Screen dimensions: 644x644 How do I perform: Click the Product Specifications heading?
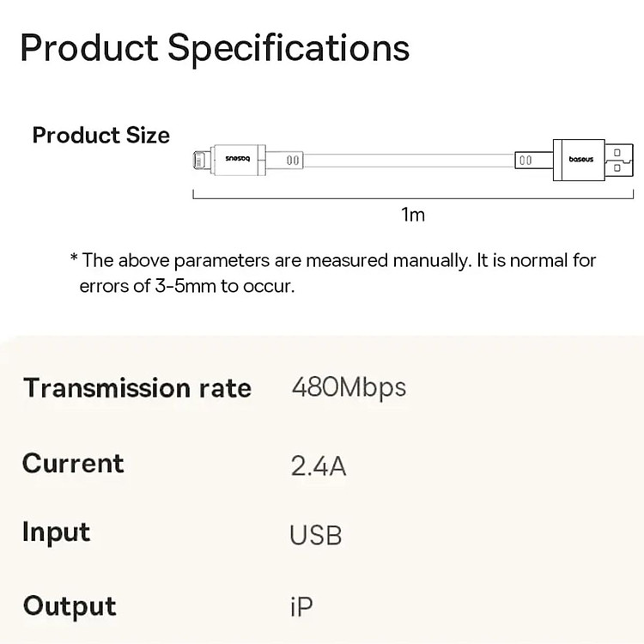pyautogui.click(x=215, y=47)
